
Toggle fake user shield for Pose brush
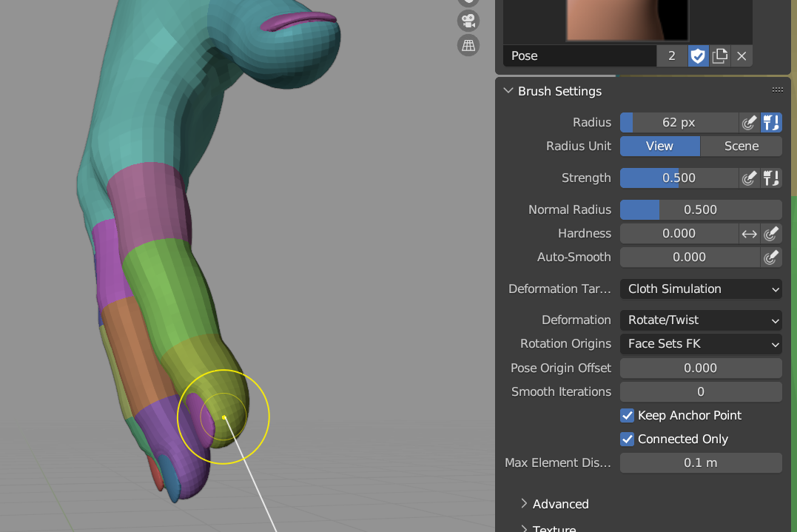tap(698, 56)
